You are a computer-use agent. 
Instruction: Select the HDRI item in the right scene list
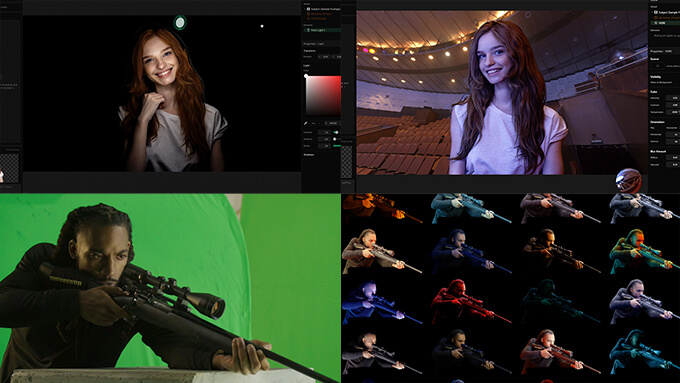coord(664,23)
